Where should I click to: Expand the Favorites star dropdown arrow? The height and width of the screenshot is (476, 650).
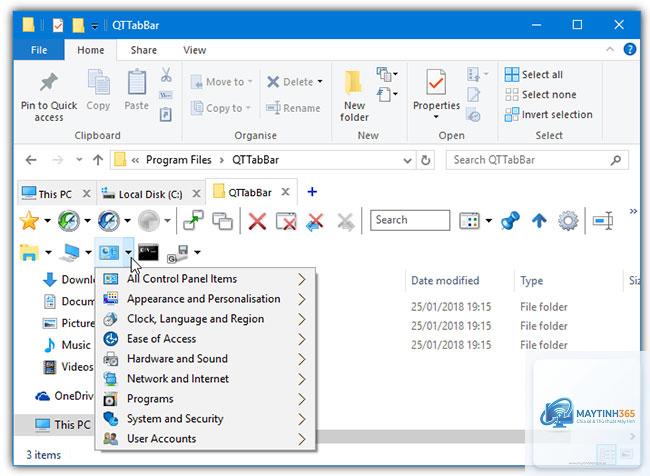pos(47,221)
